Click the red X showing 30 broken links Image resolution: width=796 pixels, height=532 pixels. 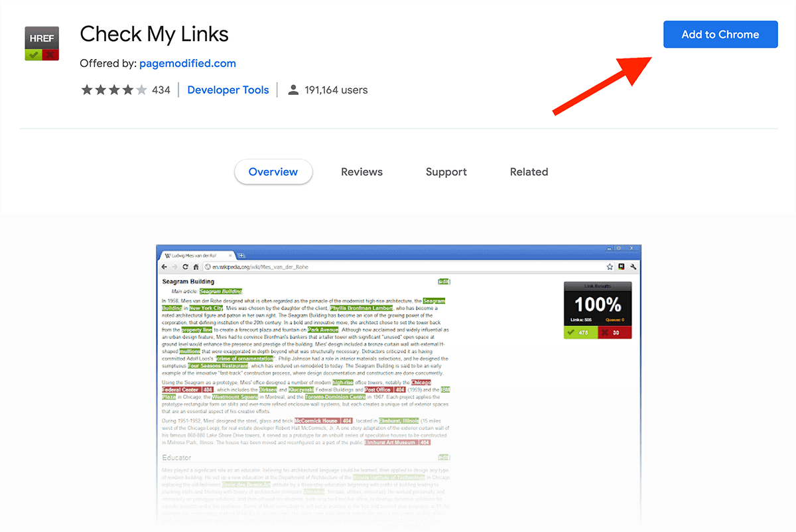(x=615, y=332)
